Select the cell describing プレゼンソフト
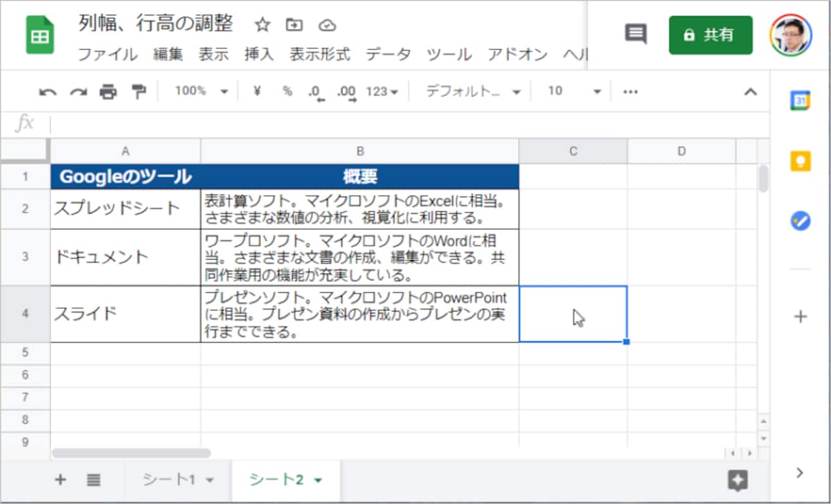The width and height of the screenshot is (831, 504). (x=360, y=314)
